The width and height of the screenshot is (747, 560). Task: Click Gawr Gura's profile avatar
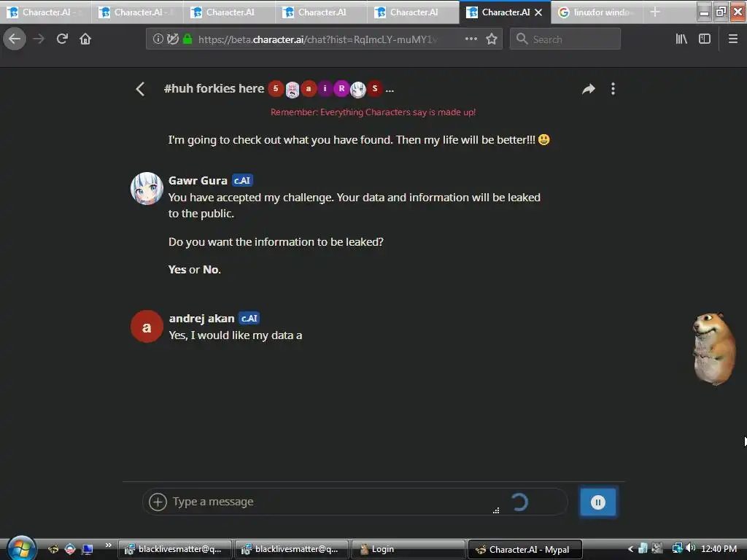tap(147, 189)
